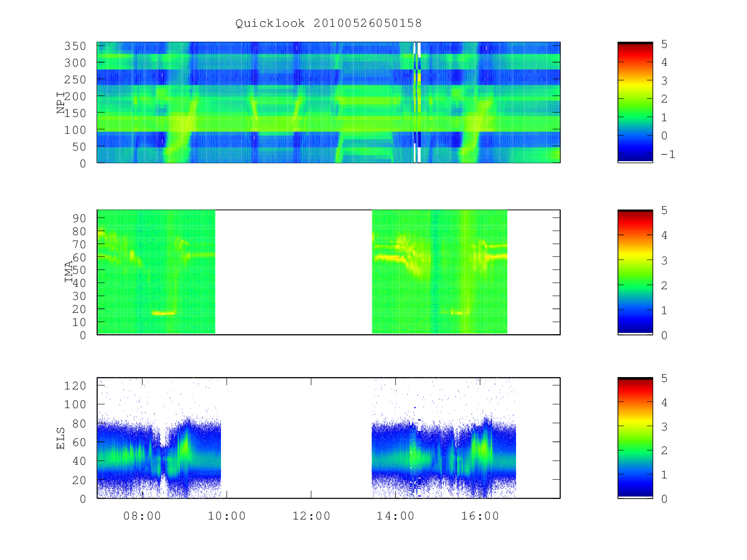Click the 80 tick on ELS axis

coord(81,423)
